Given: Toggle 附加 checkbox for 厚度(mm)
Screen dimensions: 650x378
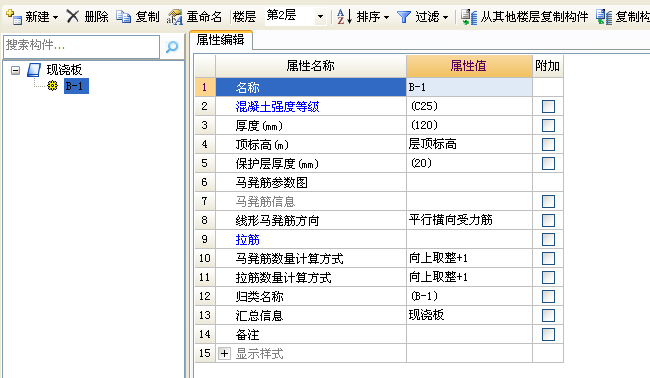Looking at the screenshot, I should (x=548, y=125).
